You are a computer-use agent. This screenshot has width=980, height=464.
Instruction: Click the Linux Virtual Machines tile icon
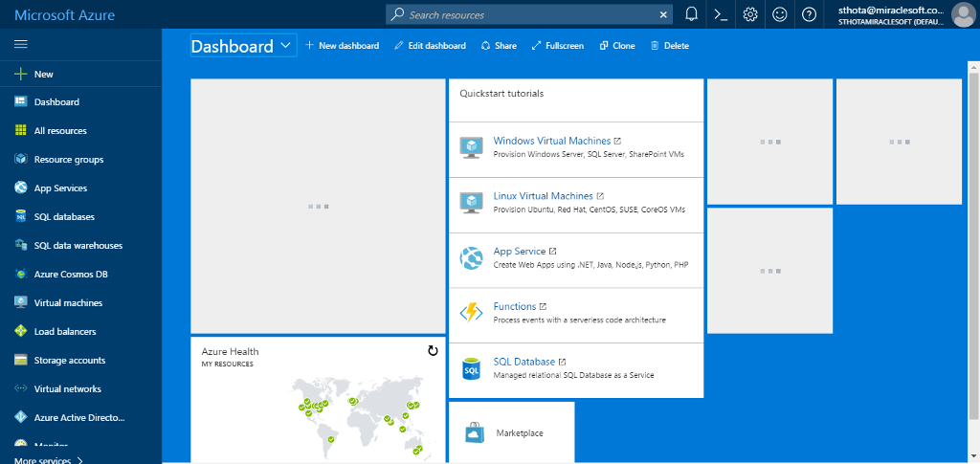coord(471,203)
